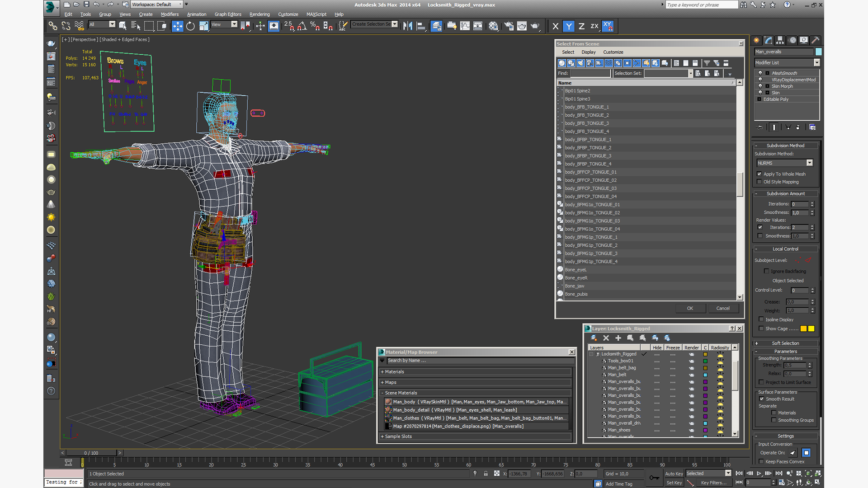Select the Select and Move tool

178,26
